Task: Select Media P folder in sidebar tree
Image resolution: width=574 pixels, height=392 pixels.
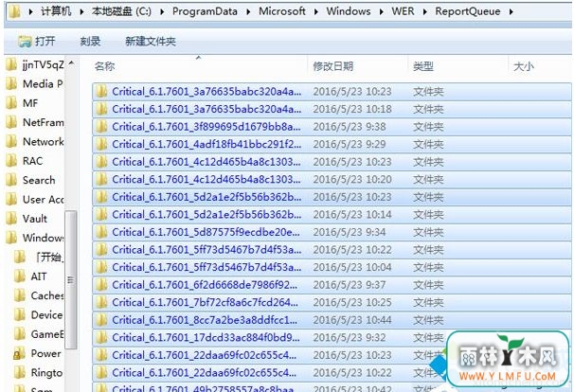Action: [43, 84]
